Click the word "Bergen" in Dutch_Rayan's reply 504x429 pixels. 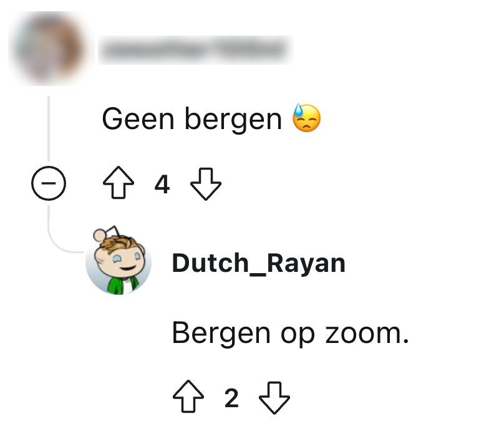click(x=221, y=334)
